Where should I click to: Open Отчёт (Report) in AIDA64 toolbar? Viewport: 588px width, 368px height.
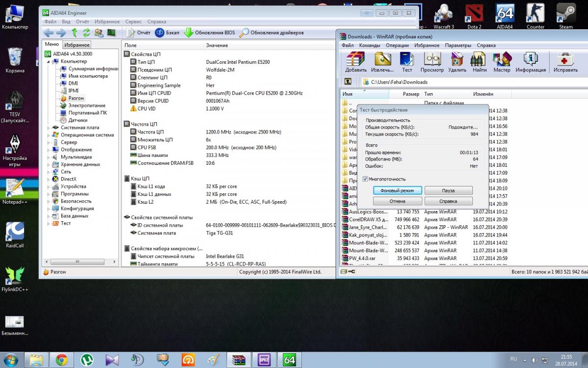click(138, 33)
